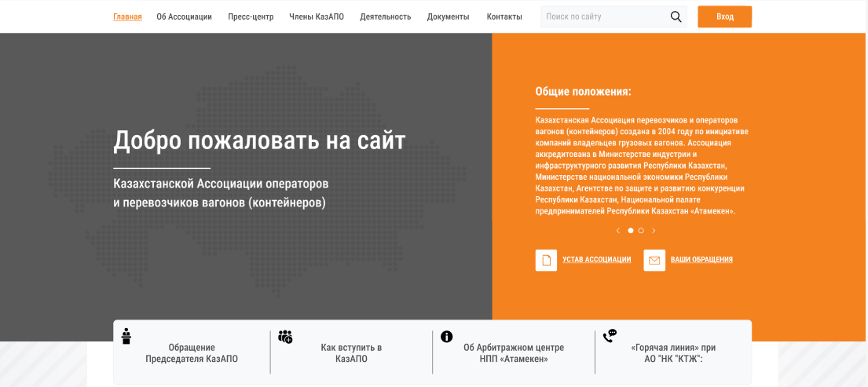
Task: Open the Об Ассоциации menu
Action: tap(185, 16)
